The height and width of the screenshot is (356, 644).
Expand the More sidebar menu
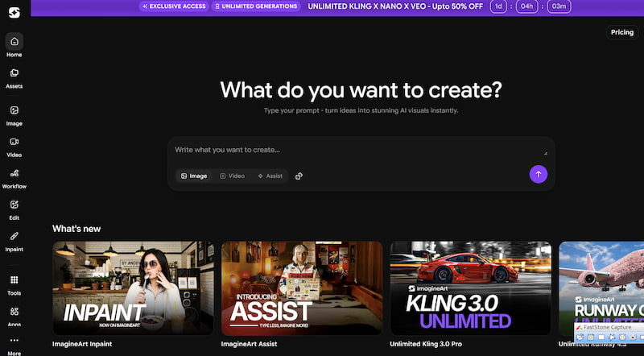pyautogui.click(x=14, y=342)
